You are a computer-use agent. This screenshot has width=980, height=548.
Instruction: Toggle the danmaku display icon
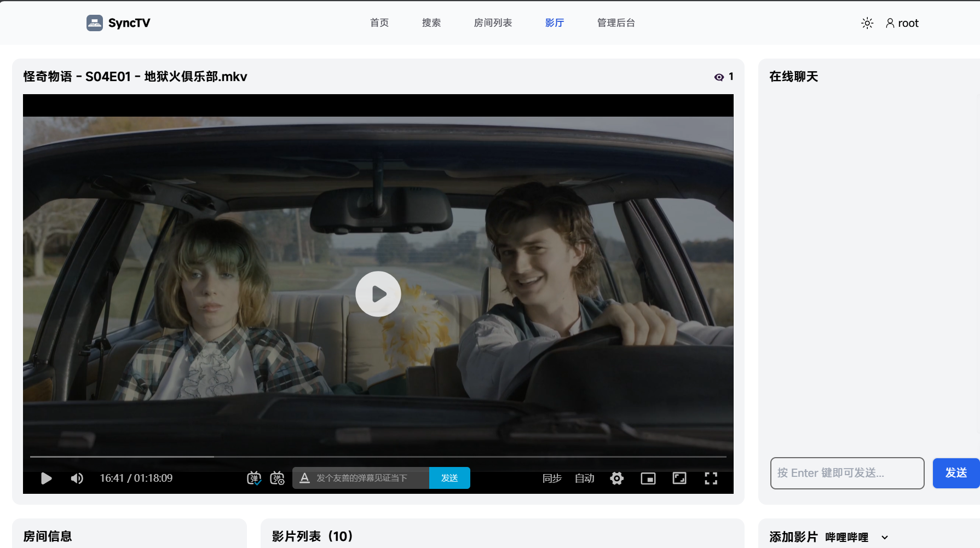254,478
